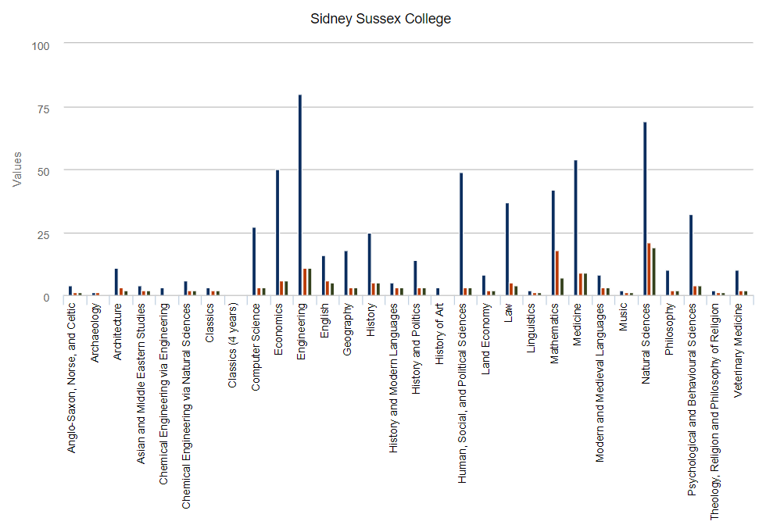Screen dimensions: 766x532
Task: Select the blue Computer Science bar
Action: click(x=254, y=261)
